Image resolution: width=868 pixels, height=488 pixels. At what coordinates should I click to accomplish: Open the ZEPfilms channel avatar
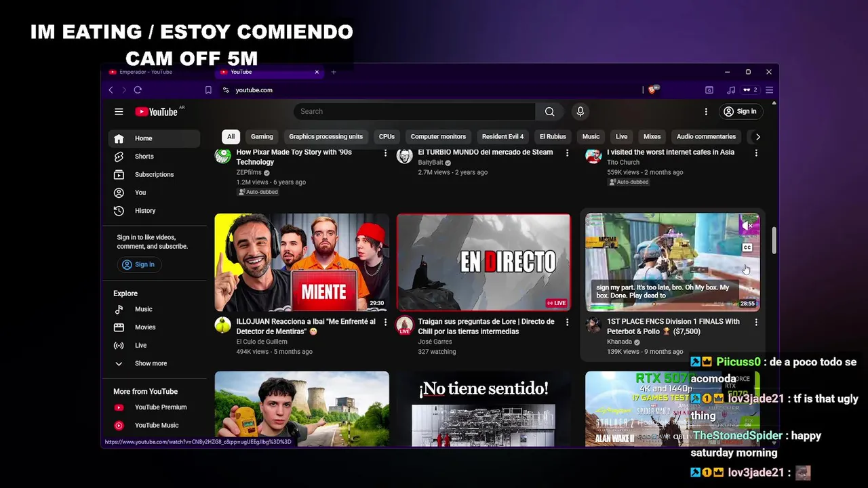pyautogui.click(x=223, y=156)
